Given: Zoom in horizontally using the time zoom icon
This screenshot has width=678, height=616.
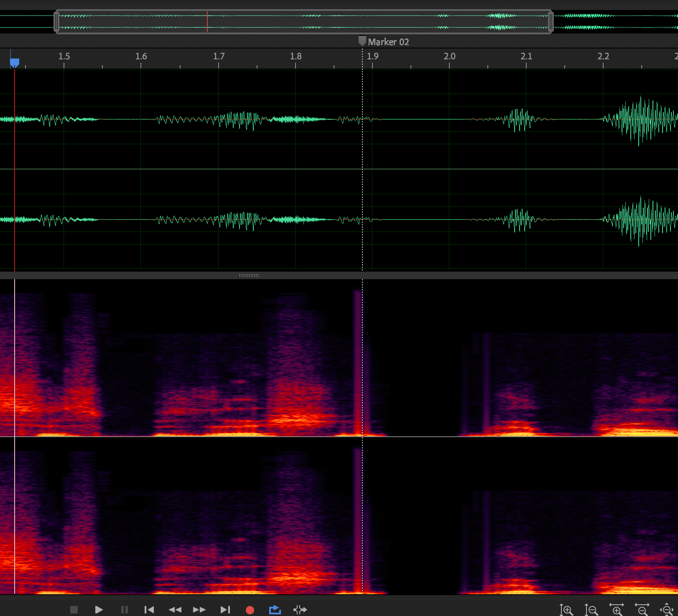Looking at the screenshot, I should pos(616,609).
